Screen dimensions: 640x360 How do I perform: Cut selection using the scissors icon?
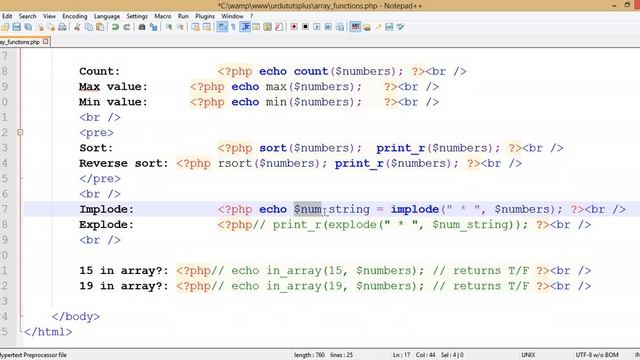[x=77, y=27]
